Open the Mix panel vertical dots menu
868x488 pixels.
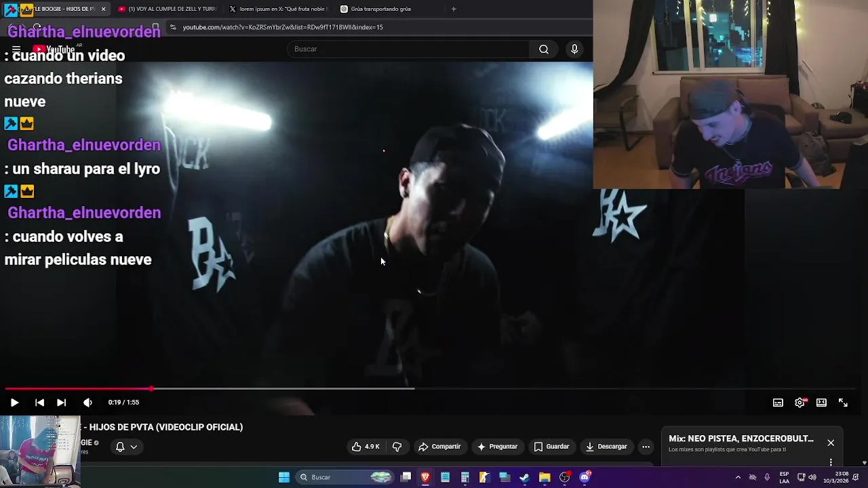click(831, 462)
